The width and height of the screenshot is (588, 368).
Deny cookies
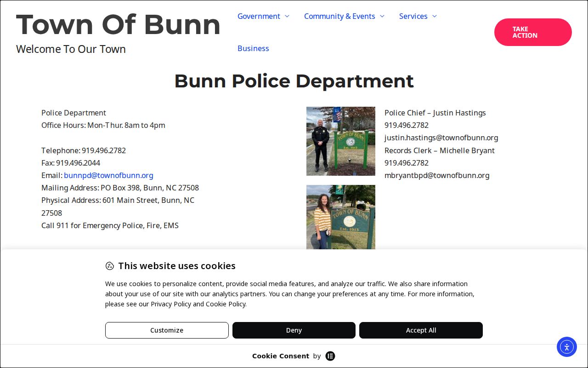pos(294,330)
